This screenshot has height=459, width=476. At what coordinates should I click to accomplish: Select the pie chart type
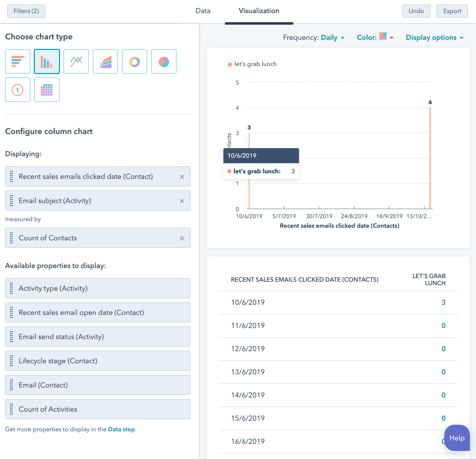tap(163, 60)
